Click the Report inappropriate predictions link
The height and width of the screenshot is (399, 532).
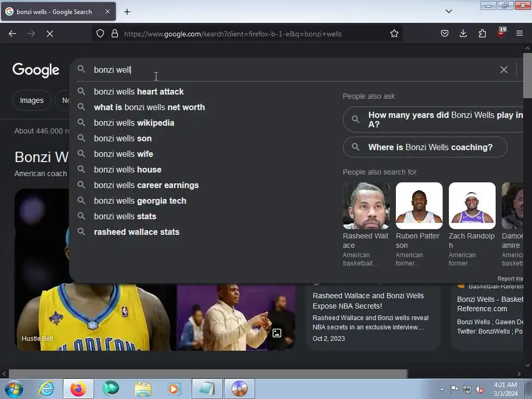(x=510, y=278)
